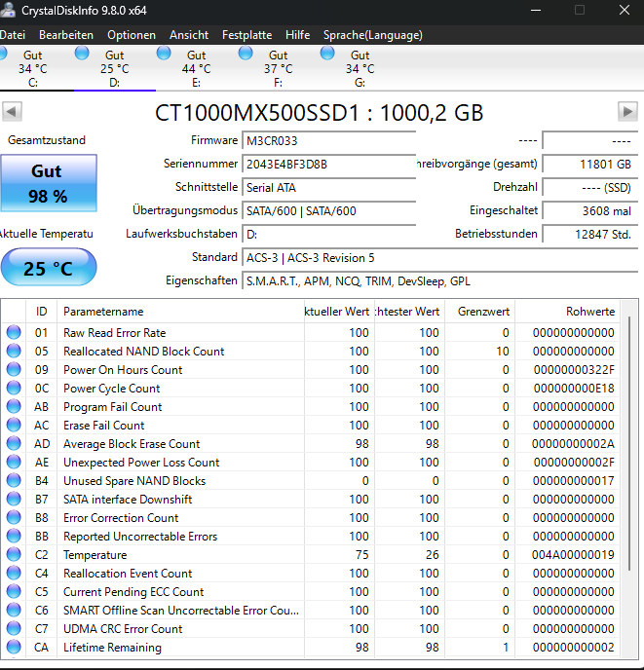Select 'Average Block Erase Count' parameter name
Image resolution: width=644 pixels, height=670 pixels.
pos(132,444)
